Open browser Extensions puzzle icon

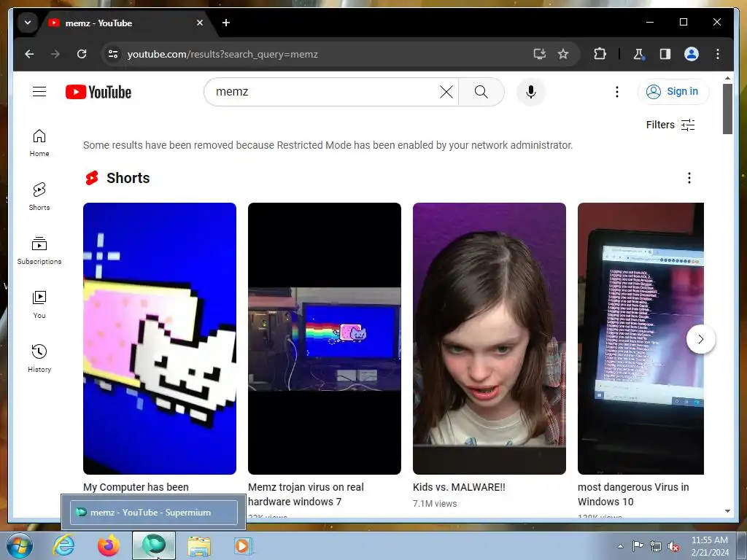click(600, 54)
